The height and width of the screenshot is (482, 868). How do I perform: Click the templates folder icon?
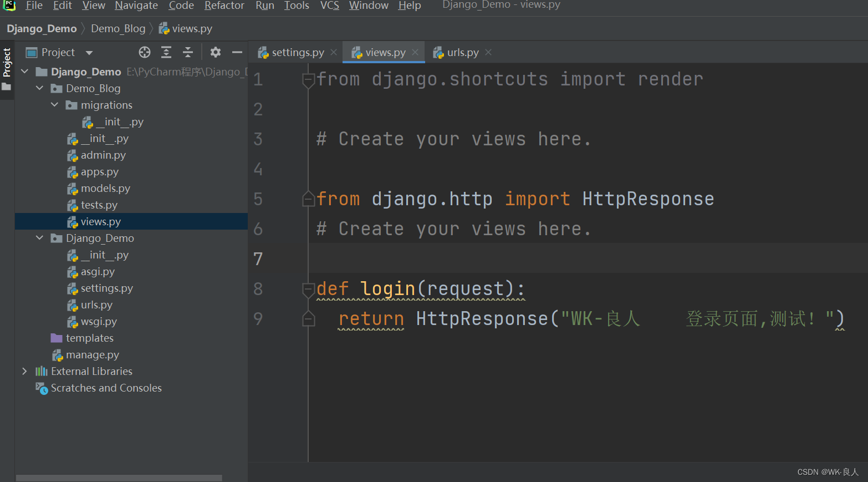pos(57,338)
